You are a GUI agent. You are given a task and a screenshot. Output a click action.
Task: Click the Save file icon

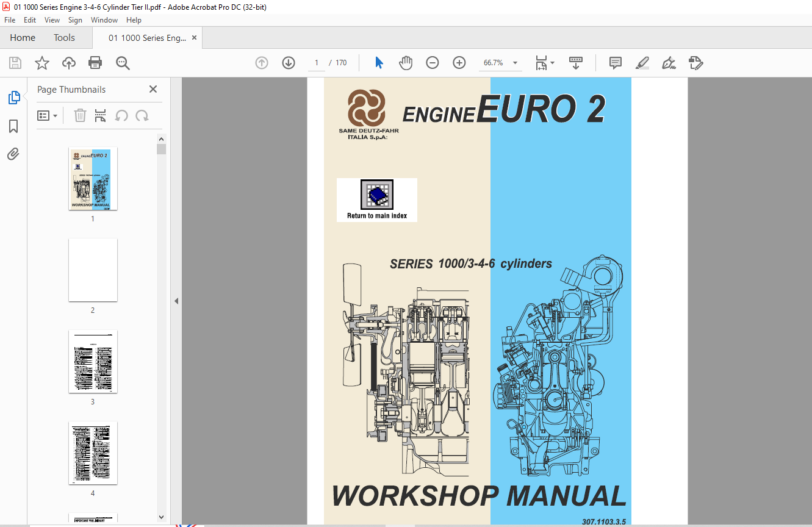15,63
